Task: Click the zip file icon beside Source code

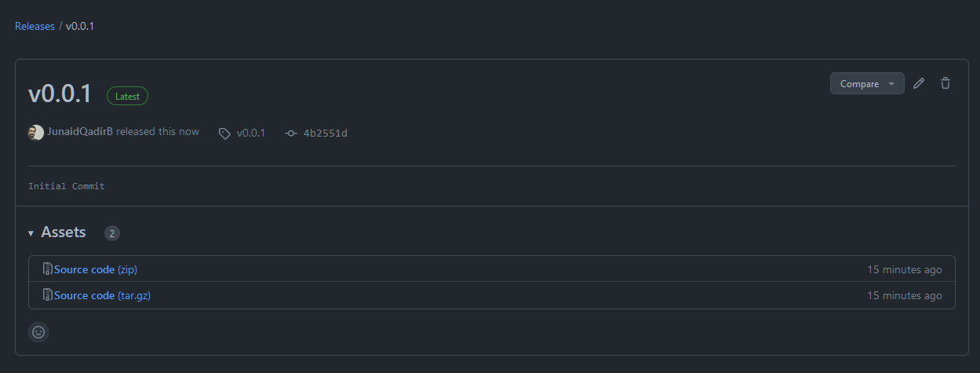Action: (x=47, y=269)
